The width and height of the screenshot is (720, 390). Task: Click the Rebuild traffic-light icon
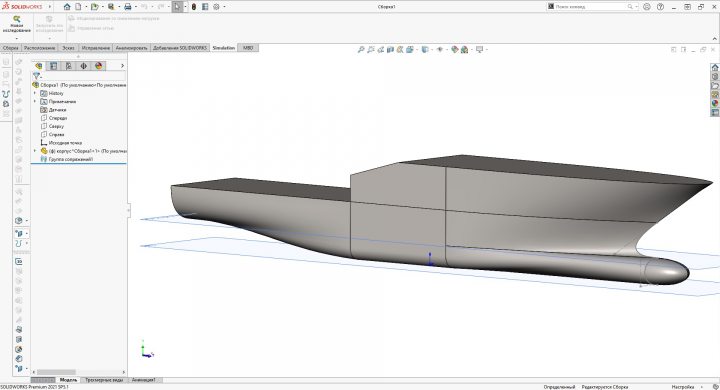point(194,7)
